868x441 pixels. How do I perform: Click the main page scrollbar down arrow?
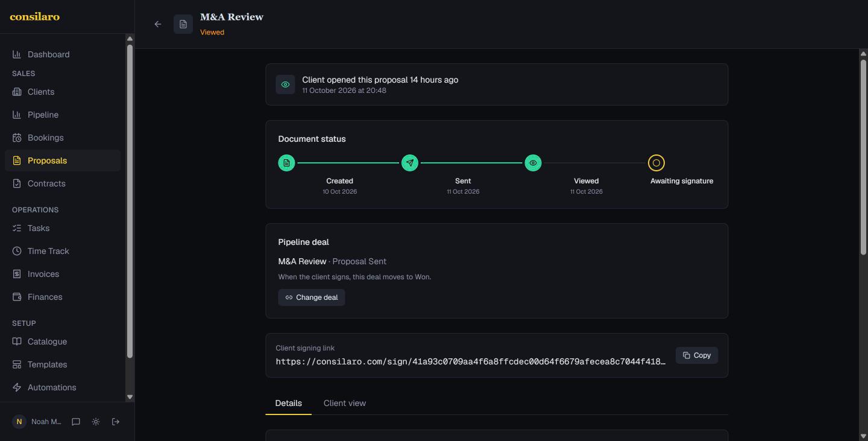tap(863, 436)
